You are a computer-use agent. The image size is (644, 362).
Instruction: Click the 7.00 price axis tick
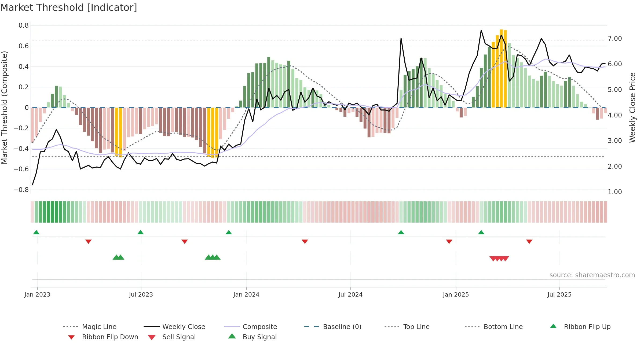(615, 39)
